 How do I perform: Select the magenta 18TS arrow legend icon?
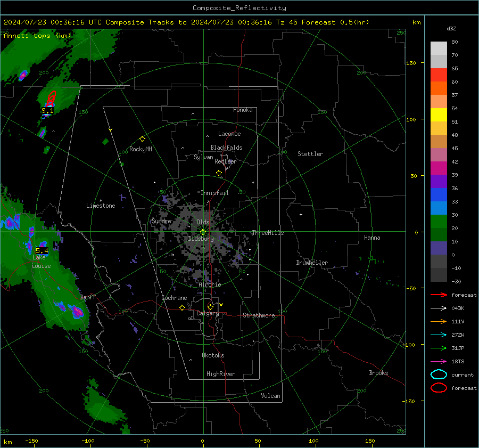(439, 362)
